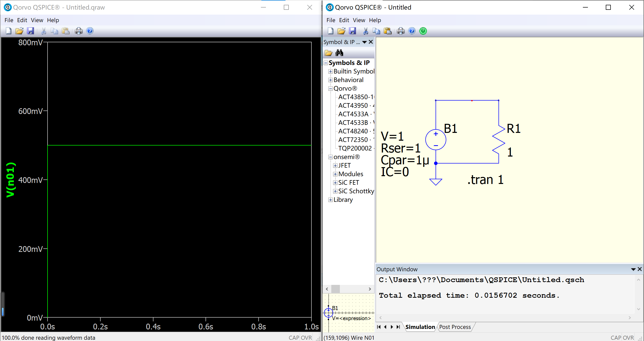Click the V(n01) trace label

11,180
